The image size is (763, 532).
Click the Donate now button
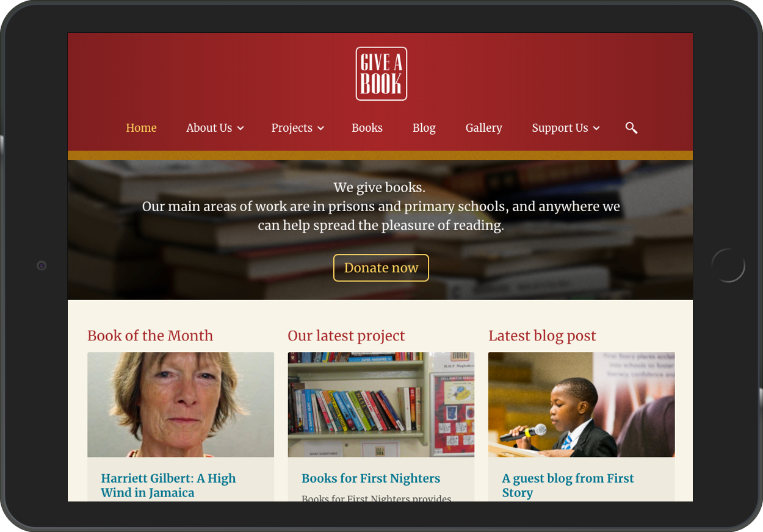tap(381, 268)
